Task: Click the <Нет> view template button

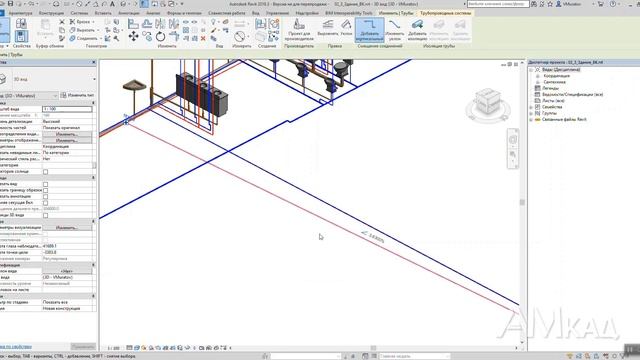Action: [x=67, y=271]
